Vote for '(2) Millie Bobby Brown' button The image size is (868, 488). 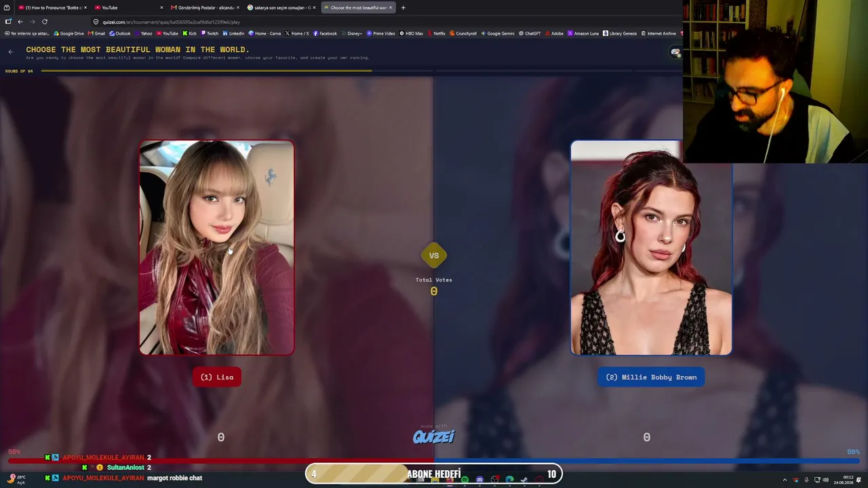pos(651,378)
